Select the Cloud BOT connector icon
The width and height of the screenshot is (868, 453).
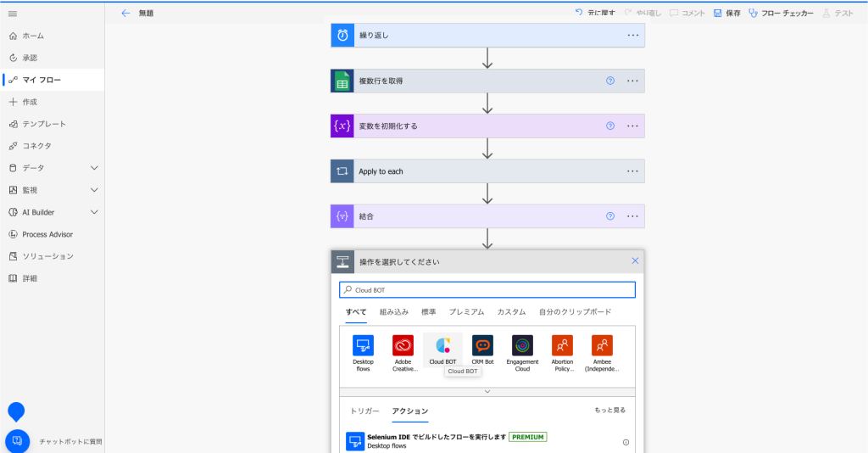point(442,346)
